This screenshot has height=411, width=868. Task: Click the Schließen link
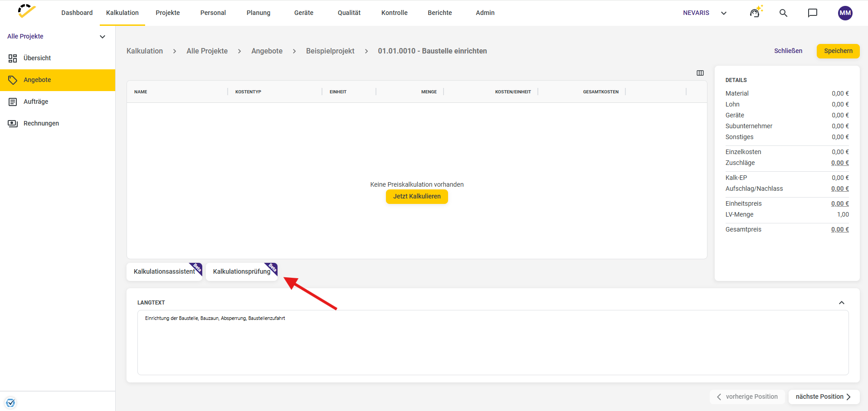(x=788, y=51)
